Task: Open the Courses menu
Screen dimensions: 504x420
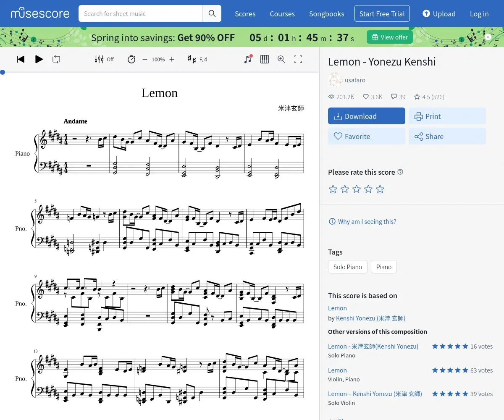Action: (282, 14)
